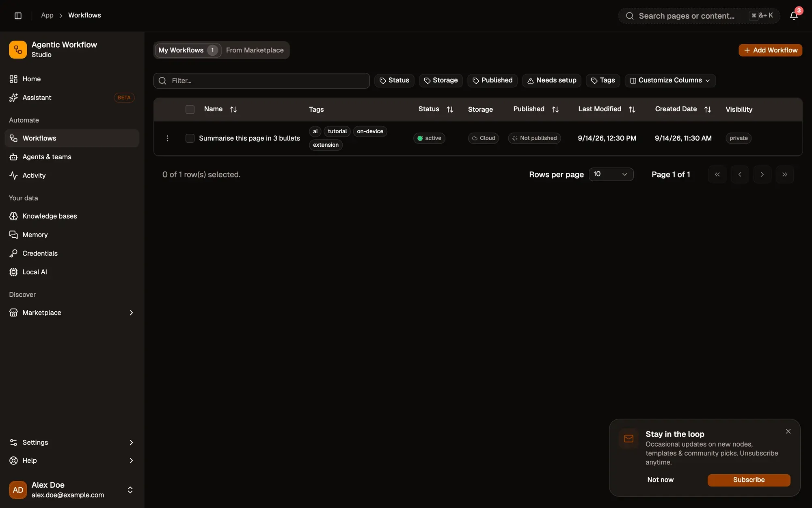Toggle the Storage filter
This screenshot has width=812, height=508.
tap(441, 80)
